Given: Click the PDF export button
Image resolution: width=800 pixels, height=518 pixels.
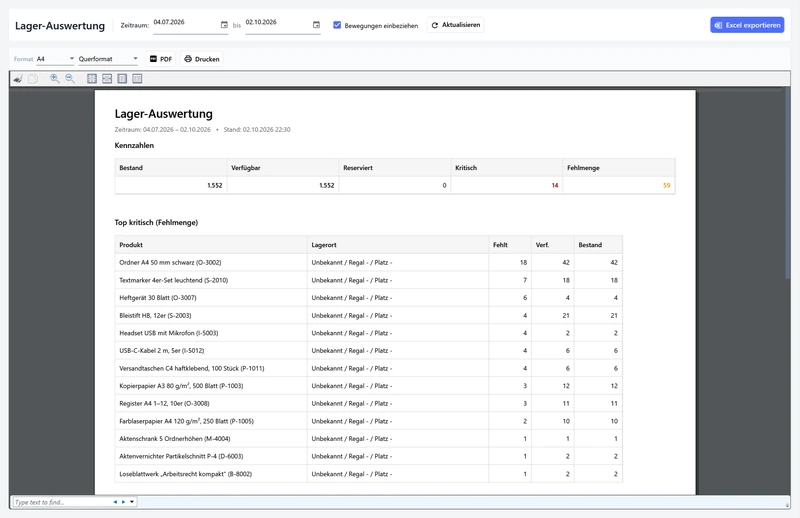Looking at the screenshot, I should pyautogui.click(x=161, y=59).
